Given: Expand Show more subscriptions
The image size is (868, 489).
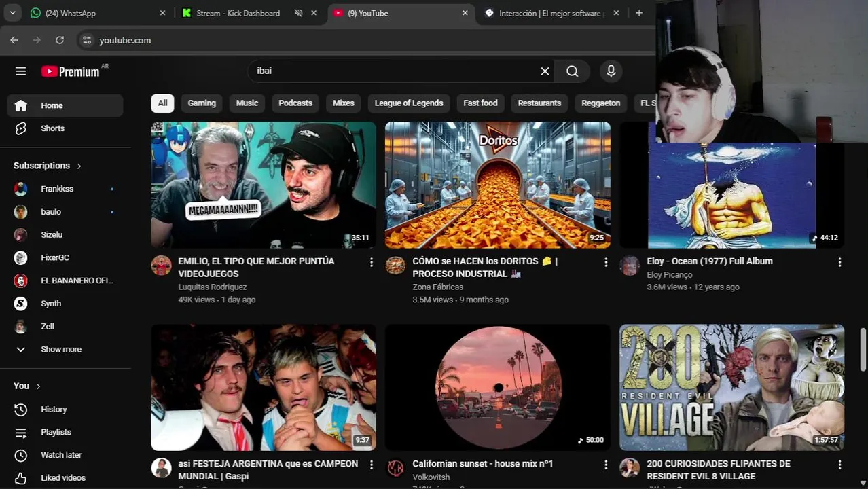Looking at the screenshot, I should (65, 349).
